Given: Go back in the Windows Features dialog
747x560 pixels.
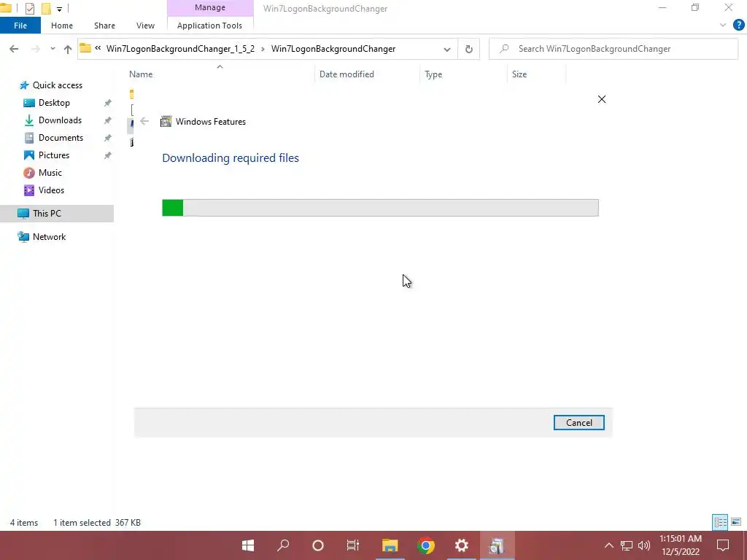Looking at the screenshot, I should click(144, 122).
